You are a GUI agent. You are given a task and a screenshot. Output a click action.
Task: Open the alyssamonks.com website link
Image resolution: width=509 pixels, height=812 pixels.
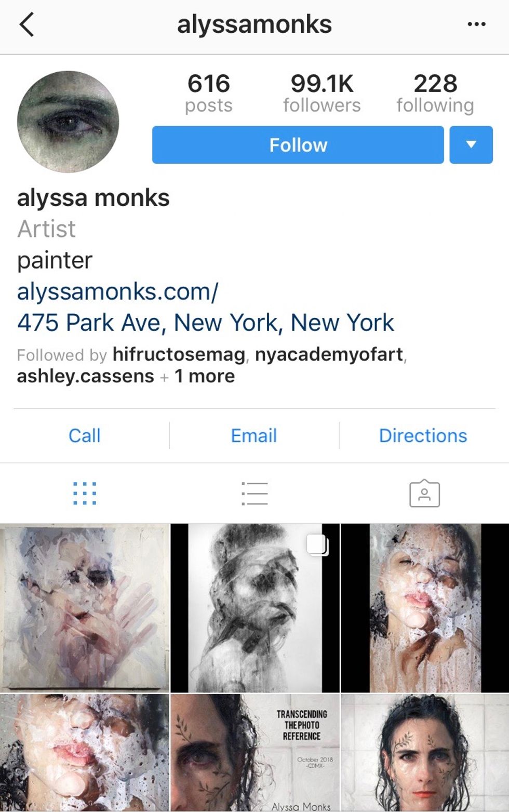pyautogui.click(x=118, y=291)
